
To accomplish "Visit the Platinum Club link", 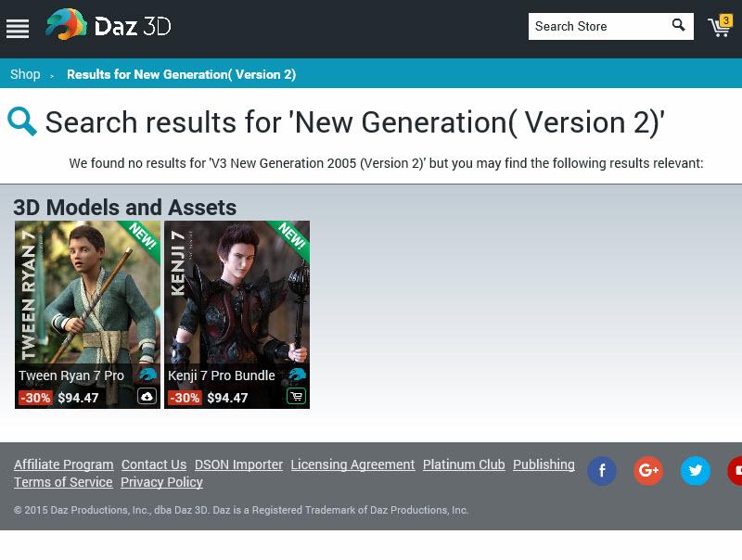I will click(464, 465).
